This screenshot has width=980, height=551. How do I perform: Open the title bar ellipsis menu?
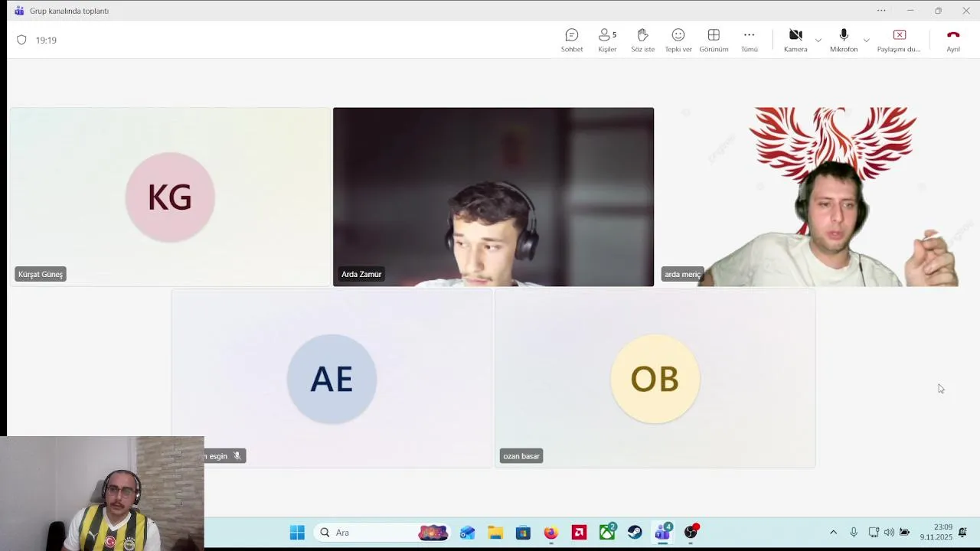tap(881, 11)
